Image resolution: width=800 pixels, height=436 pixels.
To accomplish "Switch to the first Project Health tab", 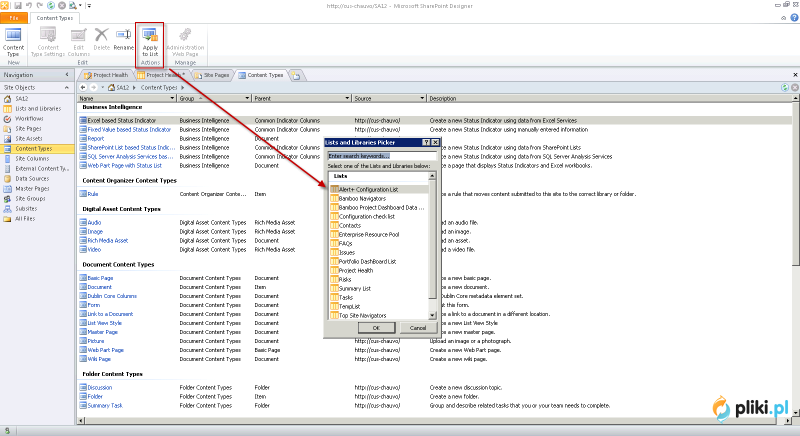I will [x=106, y=75].
